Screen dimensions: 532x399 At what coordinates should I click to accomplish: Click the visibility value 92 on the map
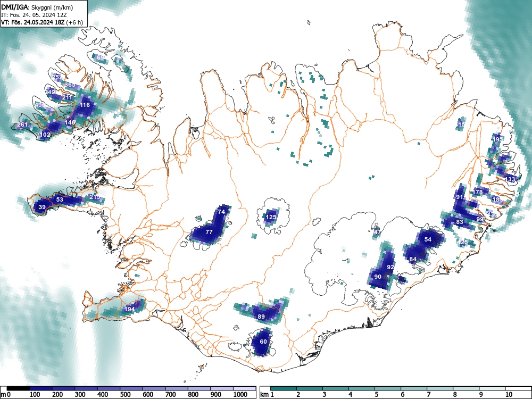pyautogui.click(x=390, y=267)
